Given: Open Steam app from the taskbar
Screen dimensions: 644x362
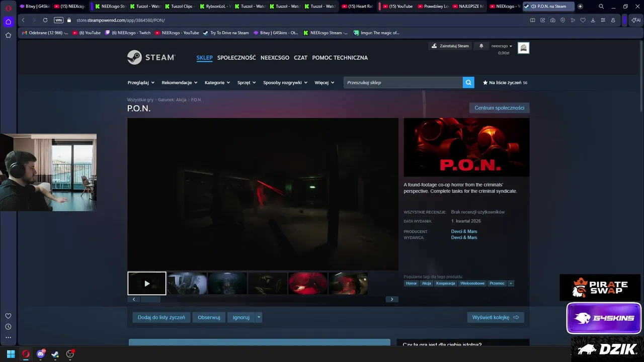Looking at the screenshot, I should click(x=55, y=354).
